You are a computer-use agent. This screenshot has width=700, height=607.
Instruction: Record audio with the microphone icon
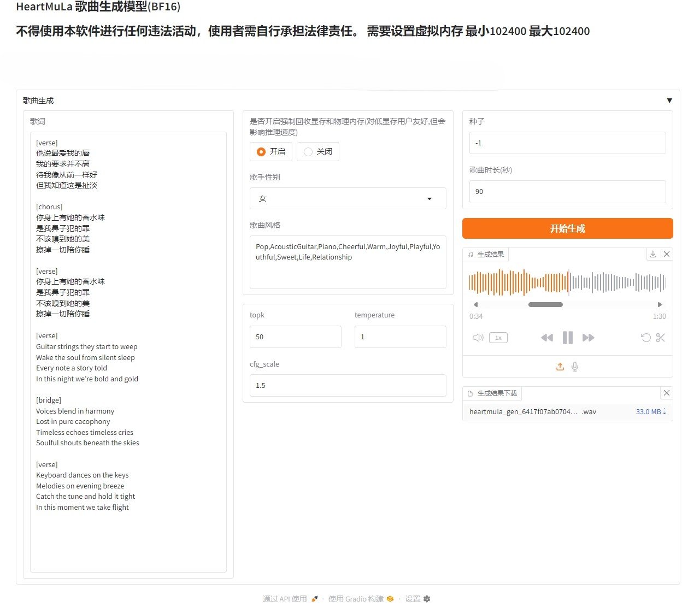point(575,366)
